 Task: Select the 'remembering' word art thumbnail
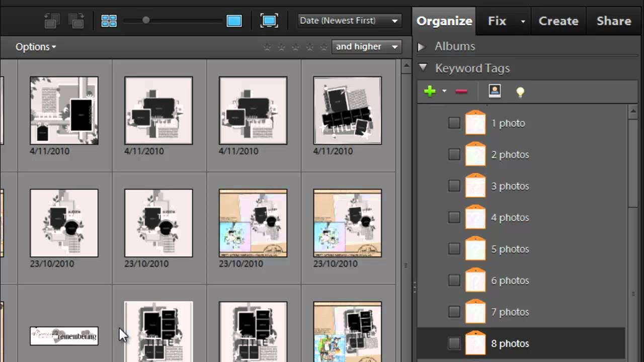(64, 336)
